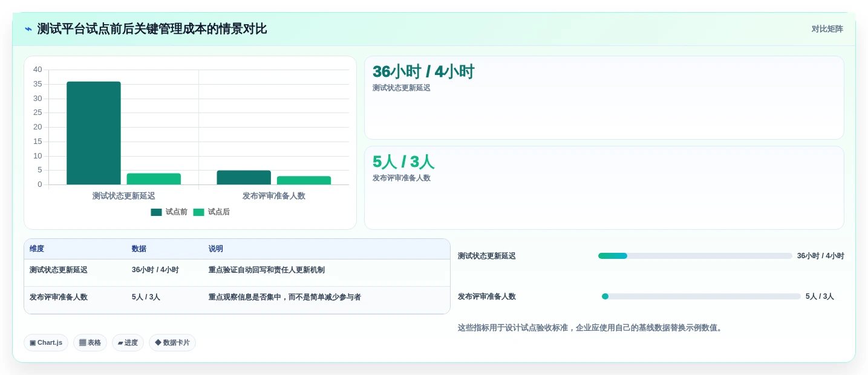868x375 pixels.
Task: Click the 说明 column header
Action: tap(216, 249)
